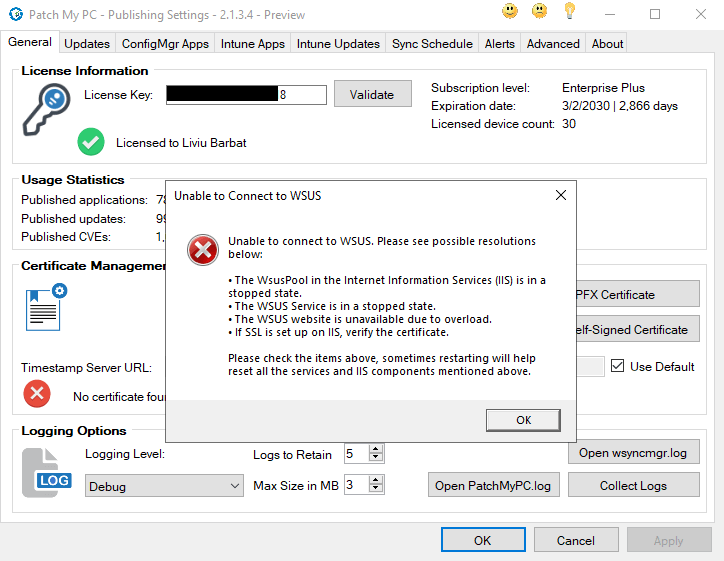The image size is (724, 561).
Task: Minimize the Publishing Settings window
Action: click(x=610, y=14)
